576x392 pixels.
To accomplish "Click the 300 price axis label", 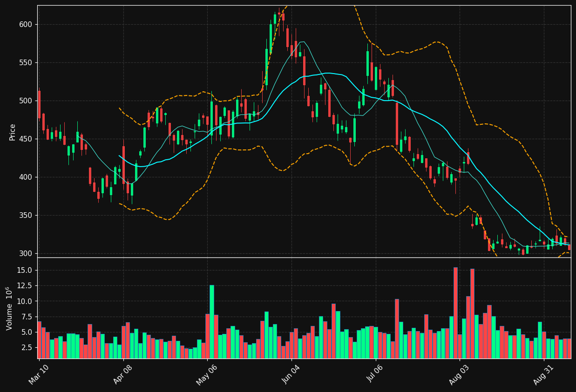I will point(26,253).
